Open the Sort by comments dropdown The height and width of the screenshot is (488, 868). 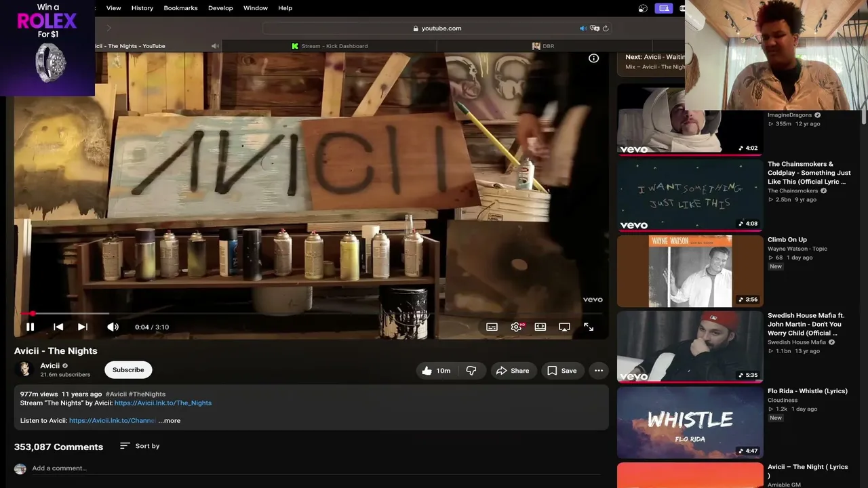tap(140, 446)
